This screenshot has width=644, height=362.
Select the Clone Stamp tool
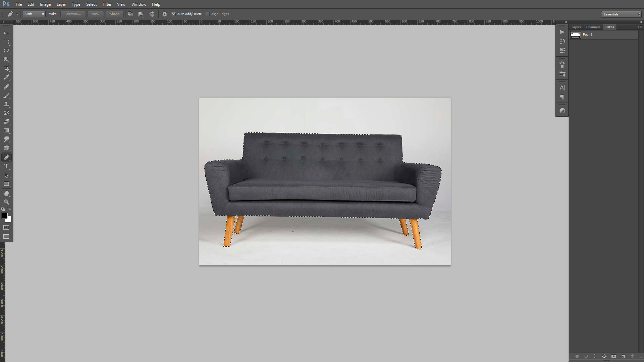[x=6, y=104]
